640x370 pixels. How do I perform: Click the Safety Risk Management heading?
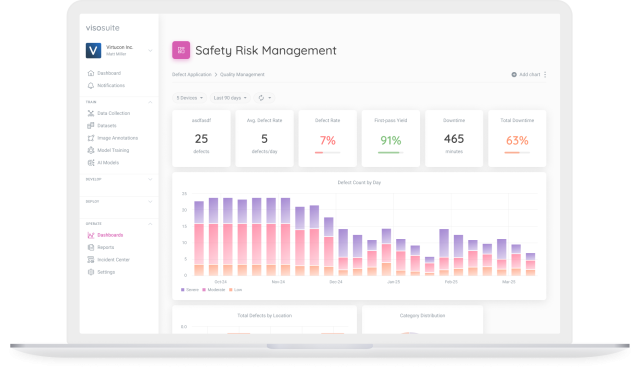click(x=266, y=50)
